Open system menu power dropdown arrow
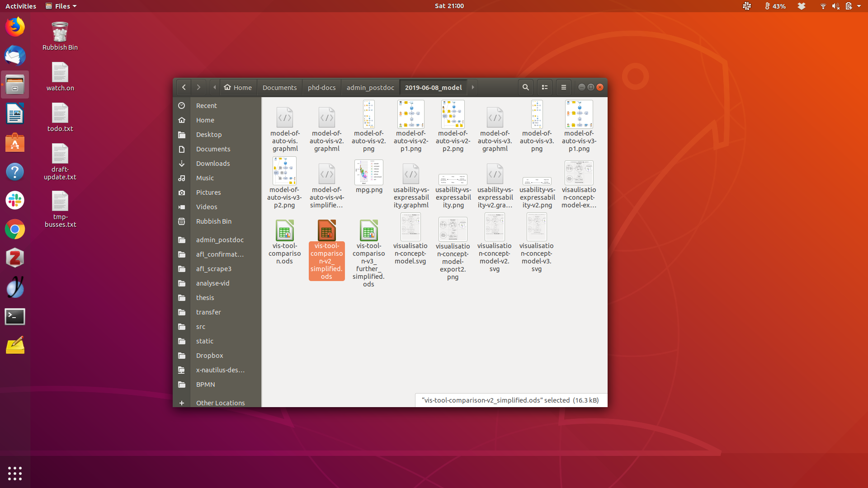The width and height of the screenshot is (868, 488). [x=859, y=6]
